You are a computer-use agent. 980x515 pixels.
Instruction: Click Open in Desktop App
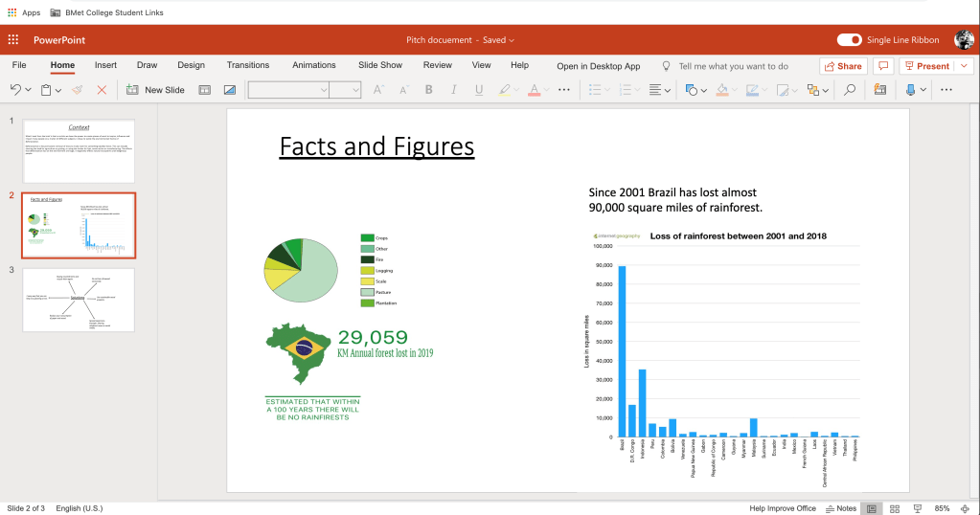[x=598, y=66]
